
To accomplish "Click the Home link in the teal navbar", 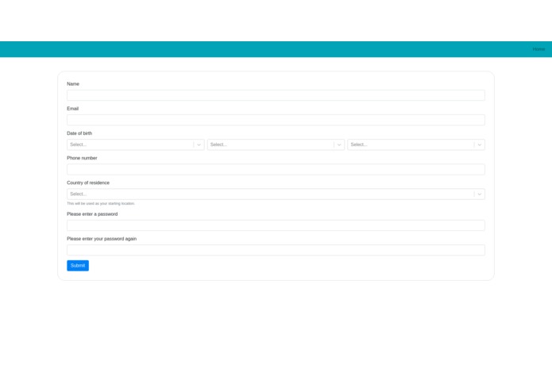I will (538, 49).
